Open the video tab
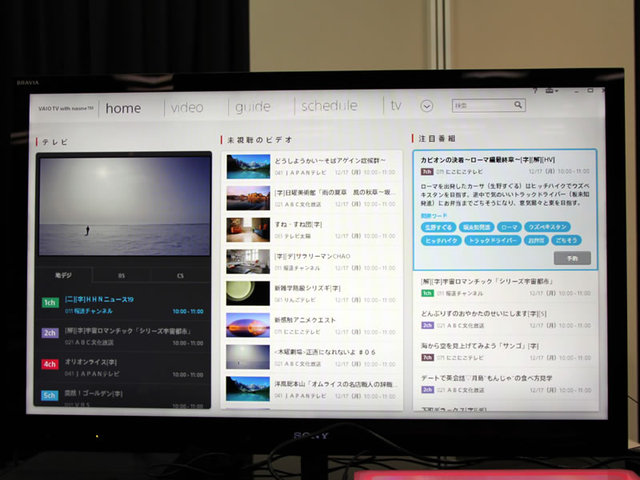Screen dimensions: 640x480 point(187,107)
